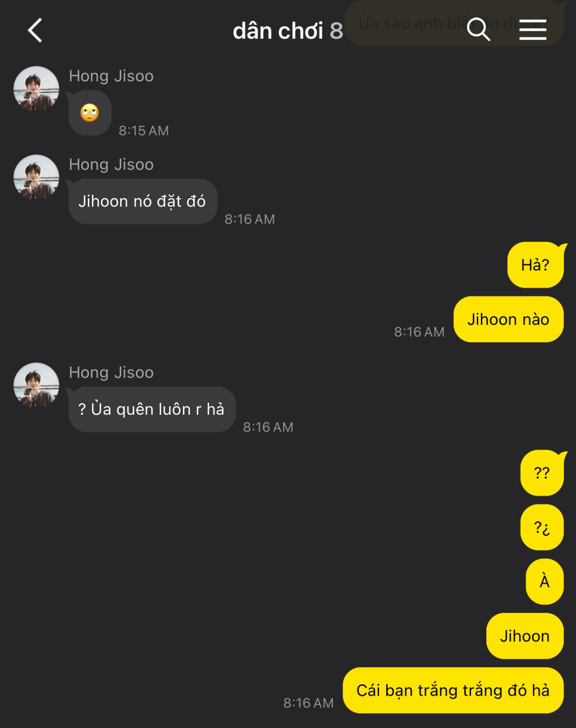Image resolution: width=576 pixels, height=728 pixels.
Task: Select the yellow '??' bubble
Action: [542, 473]
